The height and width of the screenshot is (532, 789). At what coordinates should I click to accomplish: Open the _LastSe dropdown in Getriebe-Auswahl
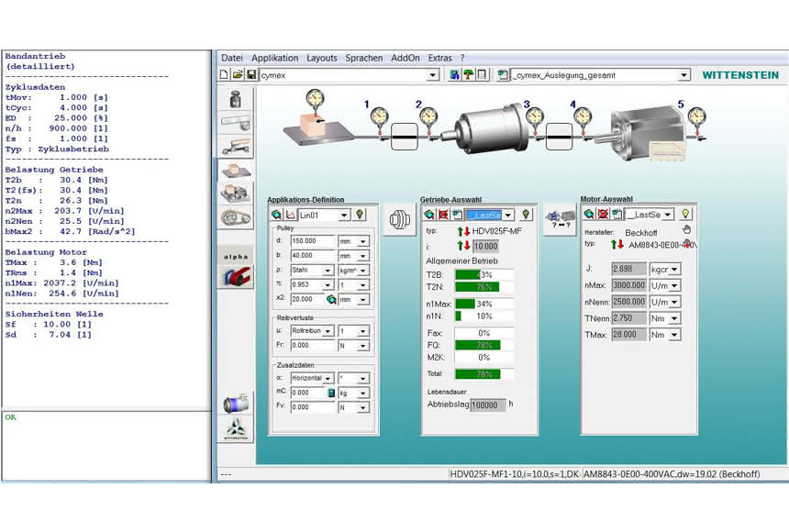508,216
